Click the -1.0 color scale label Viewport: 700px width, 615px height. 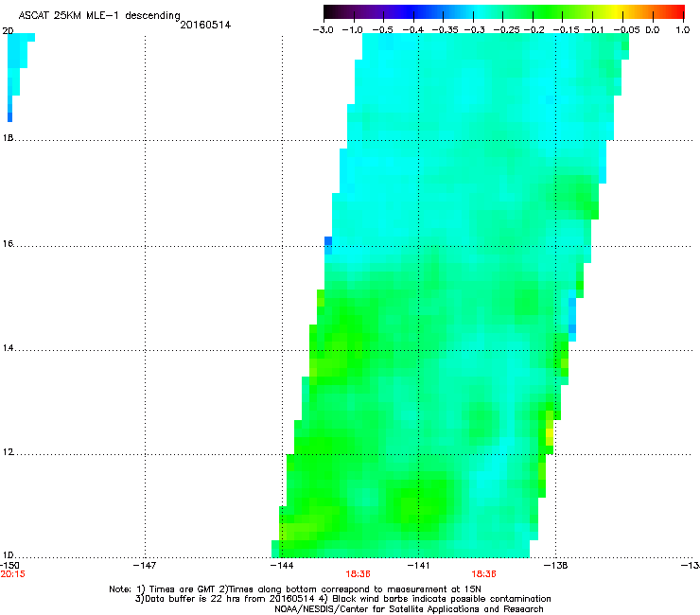click(353, 30)
